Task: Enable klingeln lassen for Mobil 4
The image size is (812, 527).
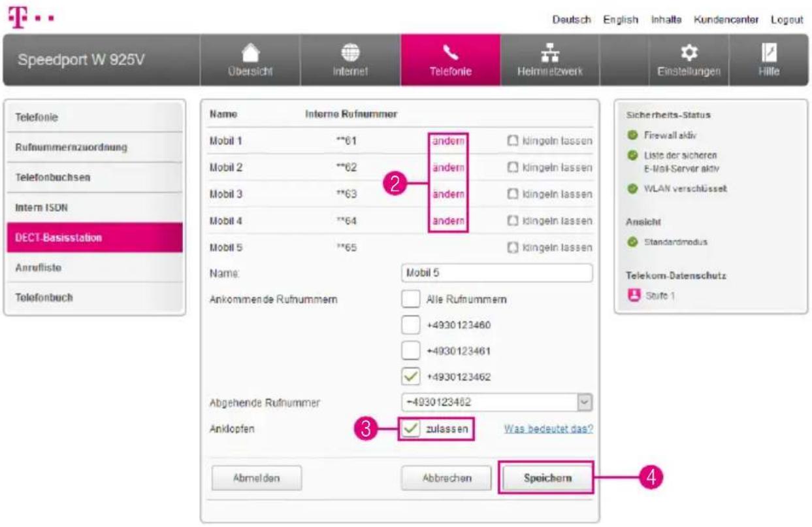Action: click(513, 221)
